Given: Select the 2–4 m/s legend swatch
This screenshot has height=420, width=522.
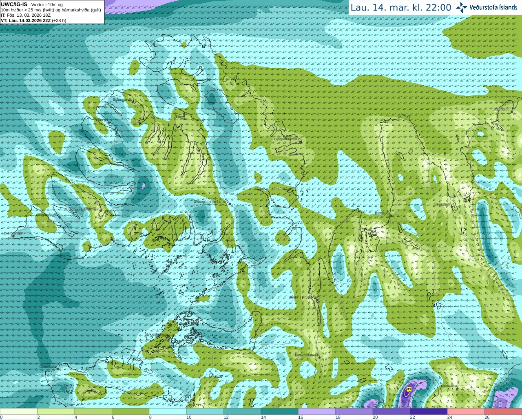Looking at the screenshot, I should click(56, 411).
